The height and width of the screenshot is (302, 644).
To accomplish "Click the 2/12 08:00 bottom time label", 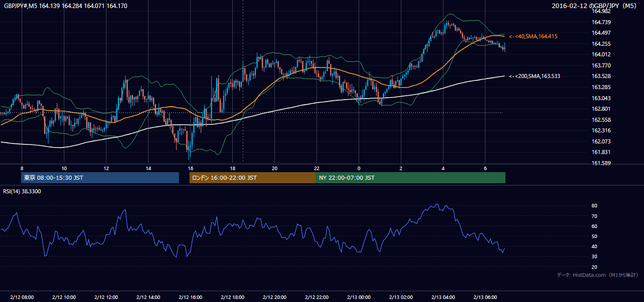I will [x=22, y=297].
